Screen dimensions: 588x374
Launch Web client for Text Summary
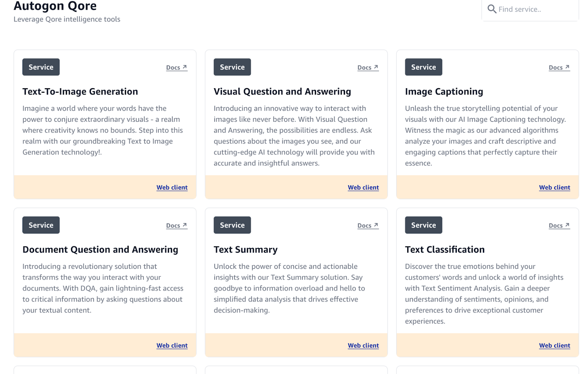(363, 345)
